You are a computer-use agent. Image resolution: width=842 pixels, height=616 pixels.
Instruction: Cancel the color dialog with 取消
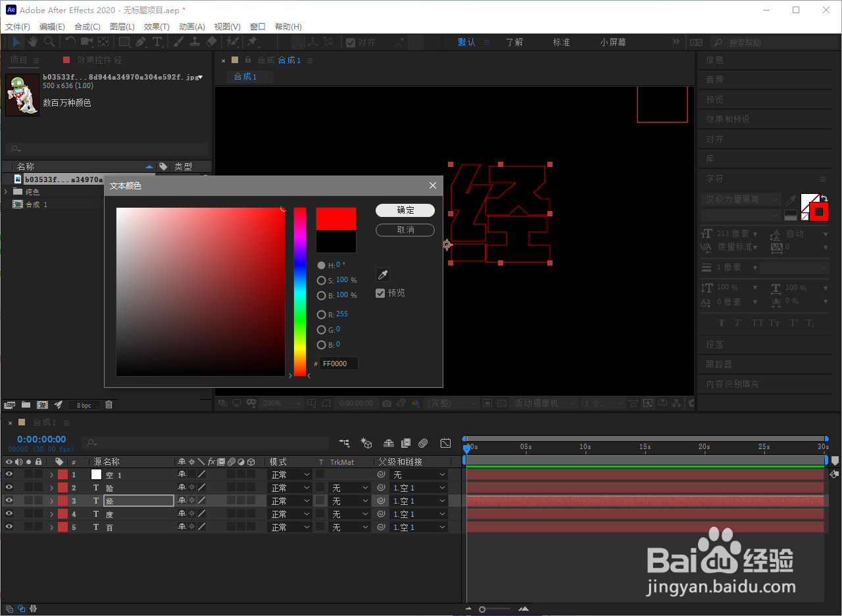click(405, 230)
